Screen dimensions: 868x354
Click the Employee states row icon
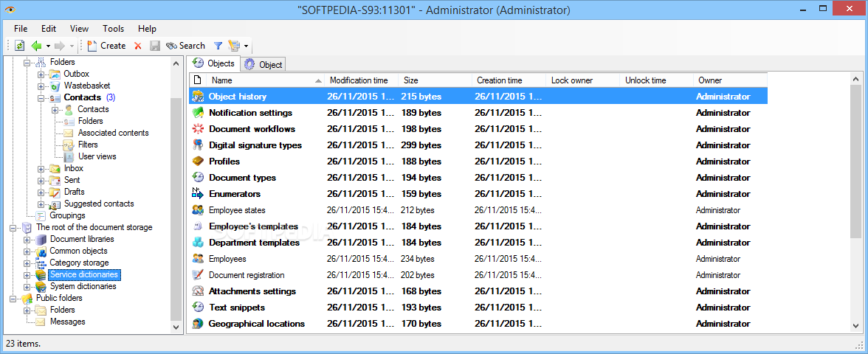pyautogui.click(x=198, y=210)
